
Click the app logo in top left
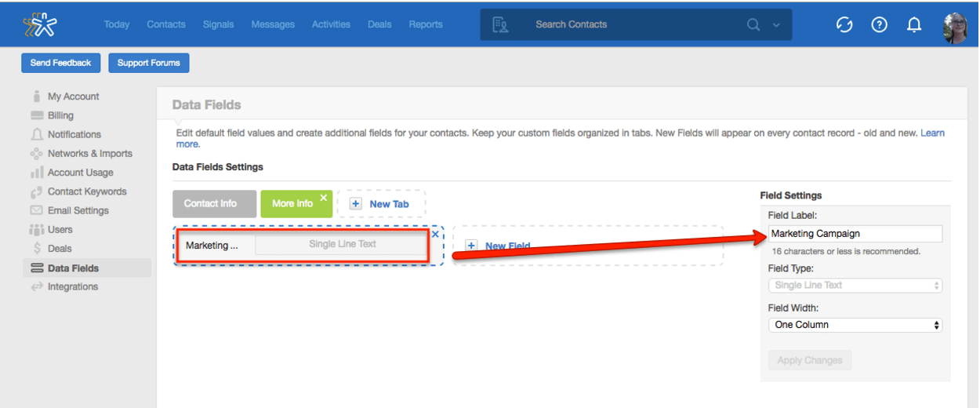click(x=39, y=25)
